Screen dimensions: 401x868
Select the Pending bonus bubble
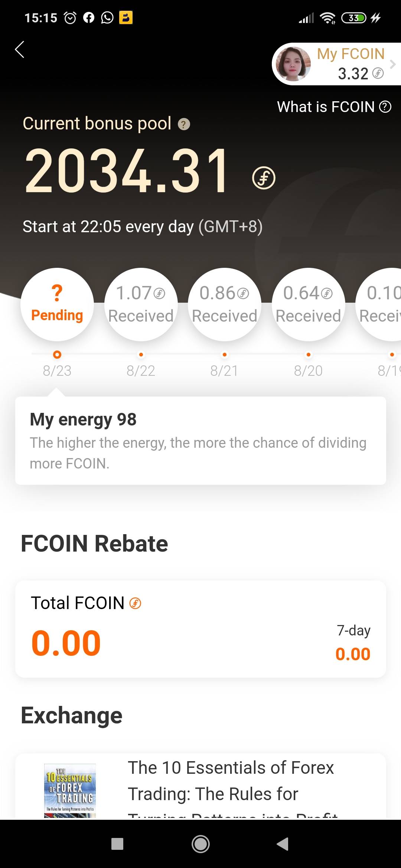point(57,304)
